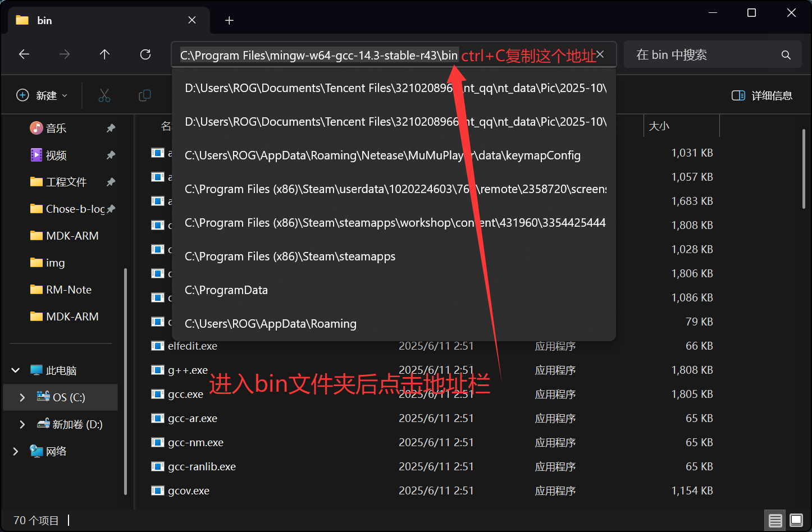Open the RM-Note quick access folder
The width and height of the screenshot is (812, 532).
pos(69,290)
